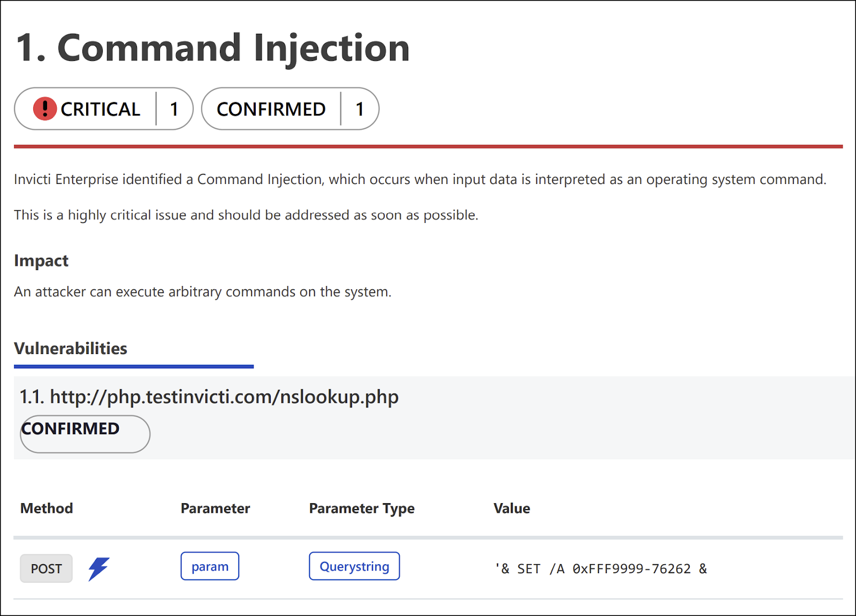The width and height of the screenshot is (856, 616).
Task: Expand the Impact section
Action: [x=41, y=260]
